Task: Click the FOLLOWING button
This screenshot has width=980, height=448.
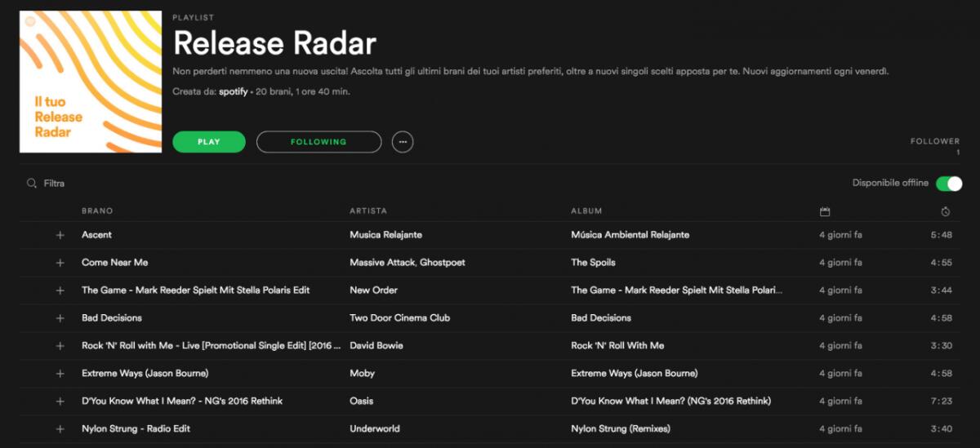Action: 318,142
